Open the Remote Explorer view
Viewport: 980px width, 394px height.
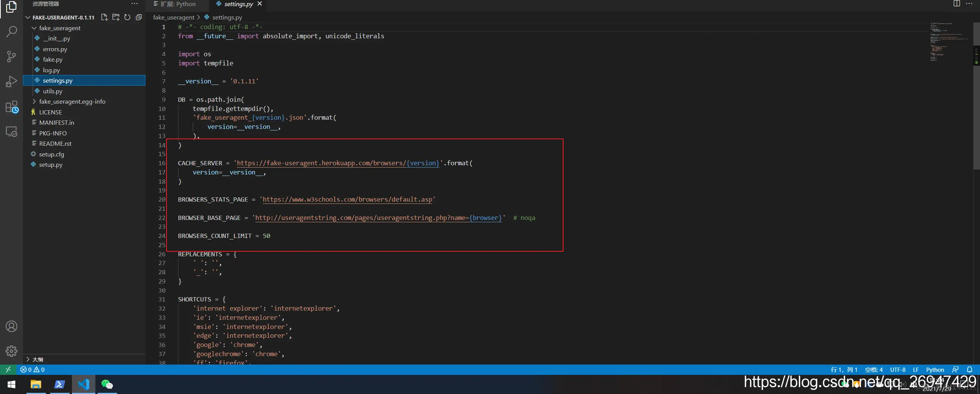(11, 132)
